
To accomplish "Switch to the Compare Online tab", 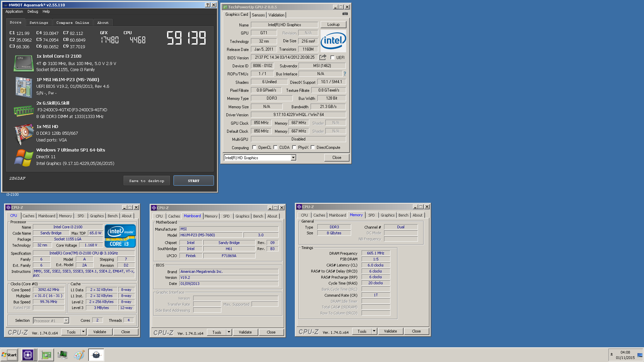I will (72, 22).
